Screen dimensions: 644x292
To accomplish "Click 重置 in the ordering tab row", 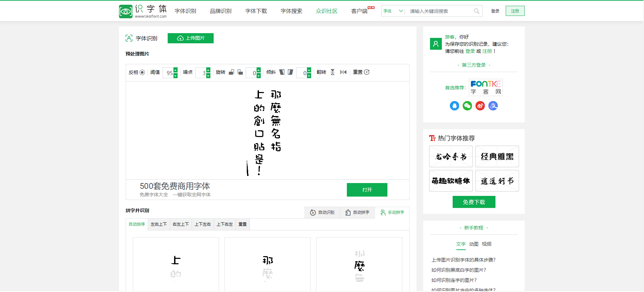I will pyautogui.click(x=243, y=224).
